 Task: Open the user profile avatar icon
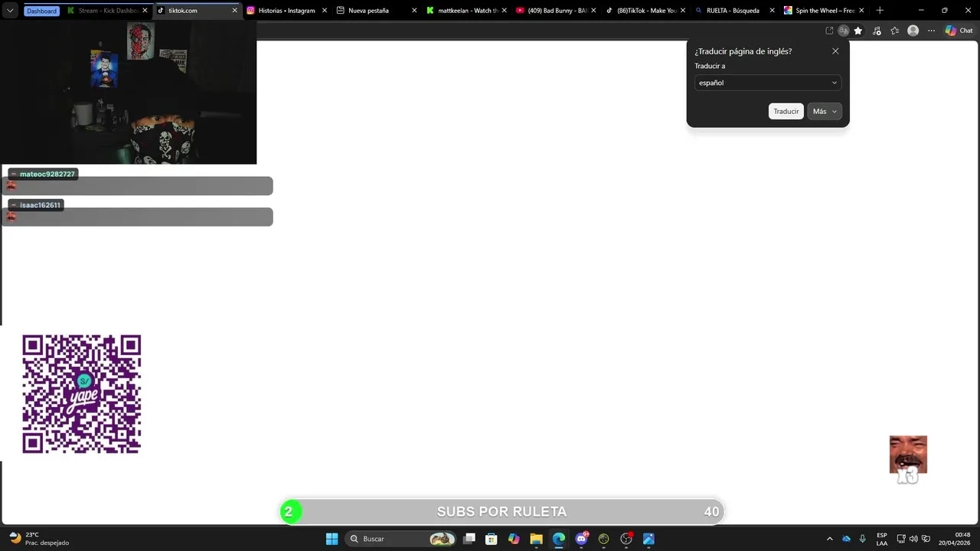point(913,31)
